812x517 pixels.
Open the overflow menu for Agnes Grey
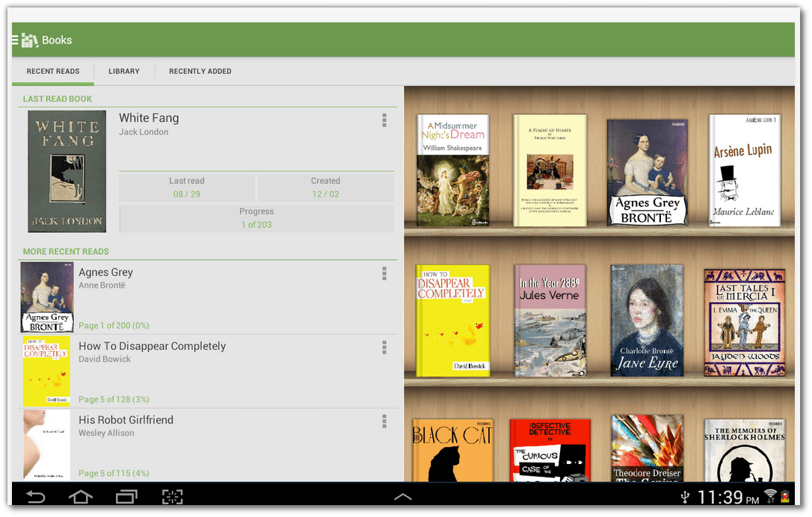[384, 273]
